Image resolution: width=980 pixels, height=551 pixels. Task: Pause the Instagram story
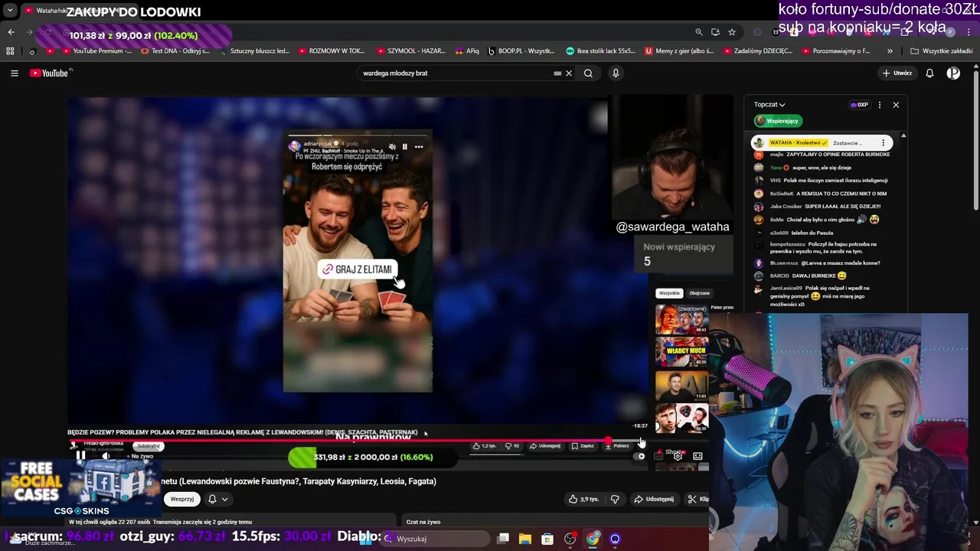coord(405,147)
